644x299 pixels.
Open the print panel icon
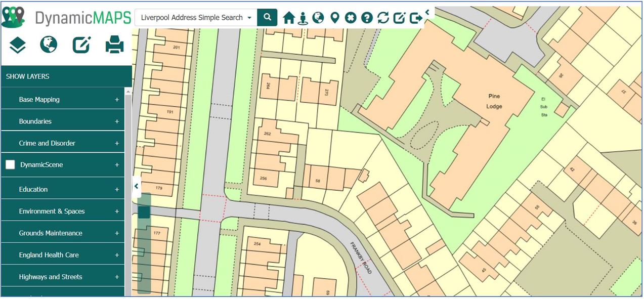point(114,45)
